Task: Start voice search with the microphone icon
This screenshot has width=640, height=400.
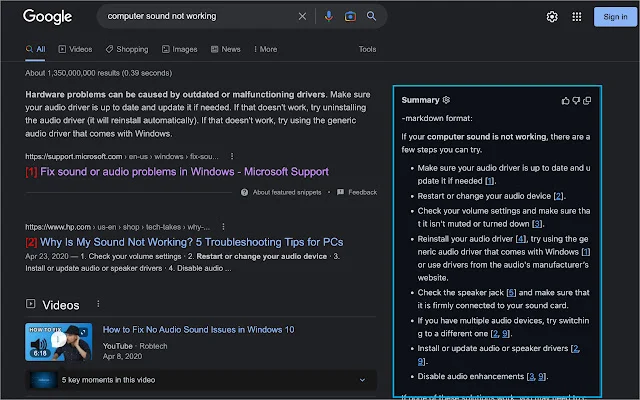Action: (x=329, y=17)
